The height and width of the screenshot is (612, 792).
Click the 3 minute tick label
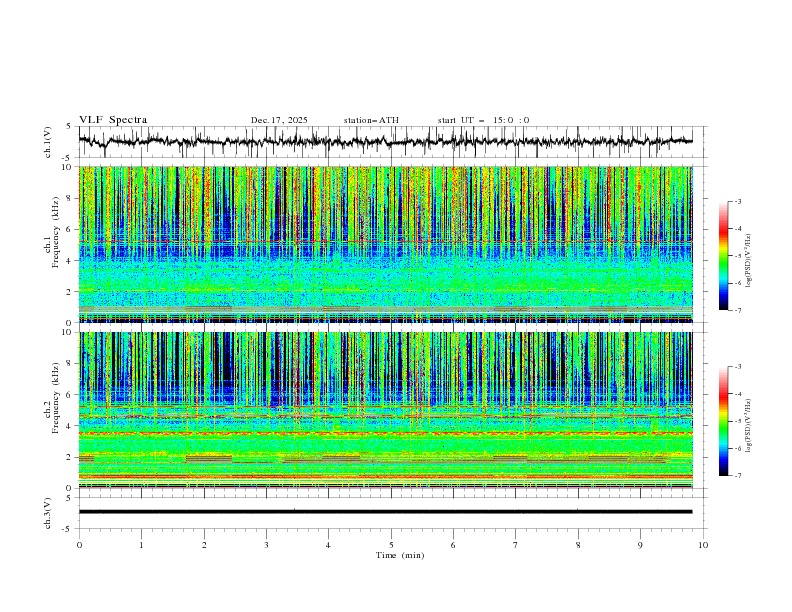point(266,545)
